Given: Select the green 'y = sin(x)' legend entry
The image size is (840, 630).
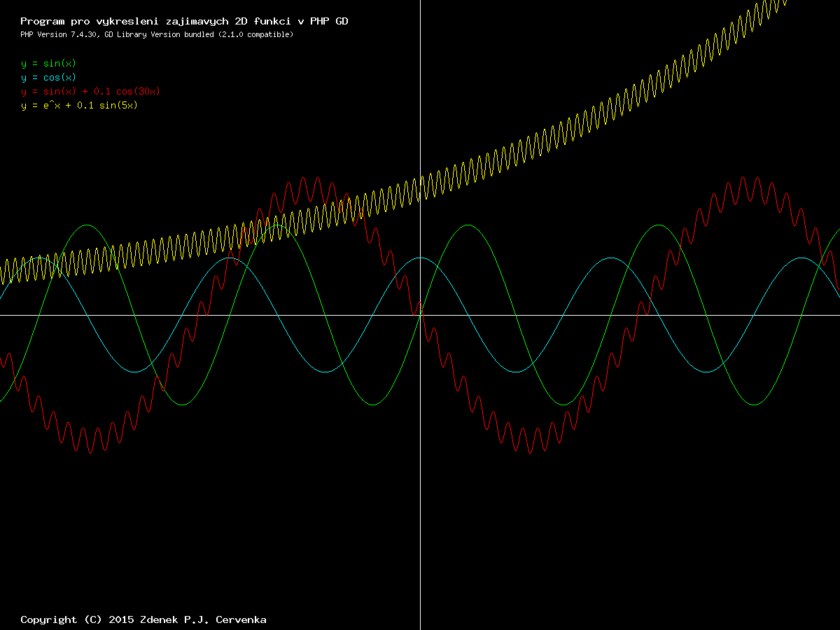Looking at the screenshot, I should (48, 64).
